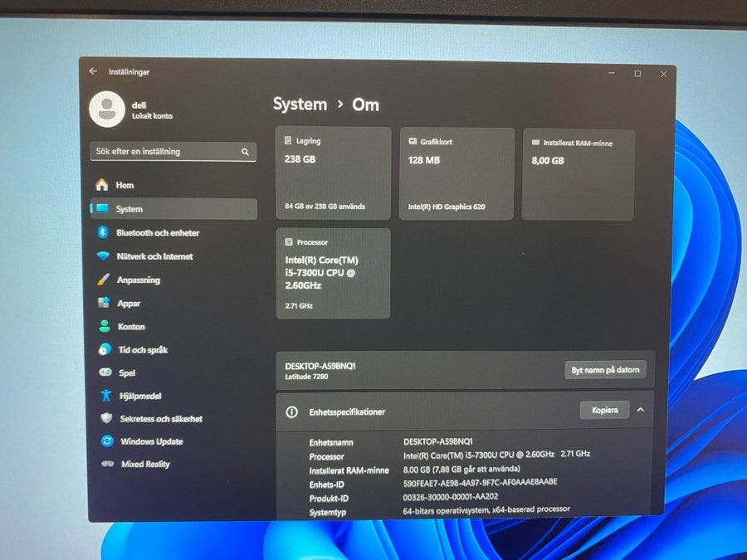Open Mixed Reality settings
The width and height of the screenshot is (747, 560).
point(176,464)
